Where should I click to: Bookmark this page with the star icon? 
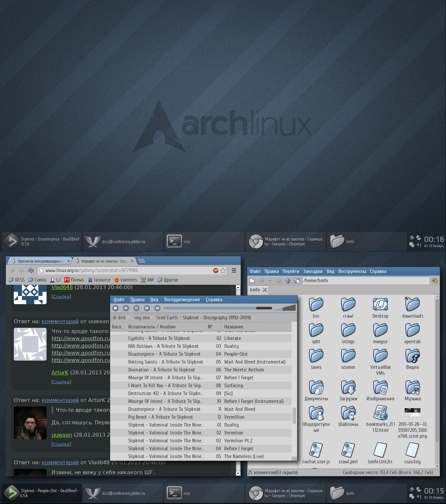223,270
